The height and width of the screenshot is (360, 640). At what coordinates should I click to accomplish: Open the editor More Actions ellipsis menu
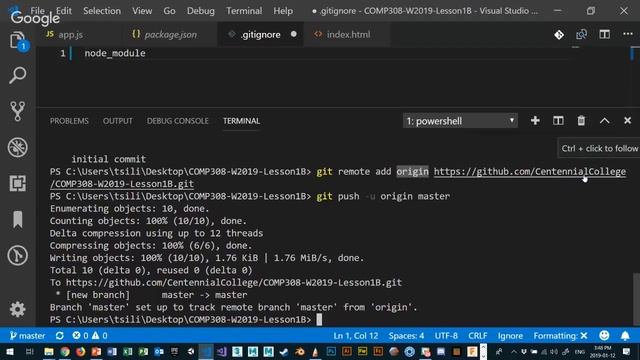[628, 35]
